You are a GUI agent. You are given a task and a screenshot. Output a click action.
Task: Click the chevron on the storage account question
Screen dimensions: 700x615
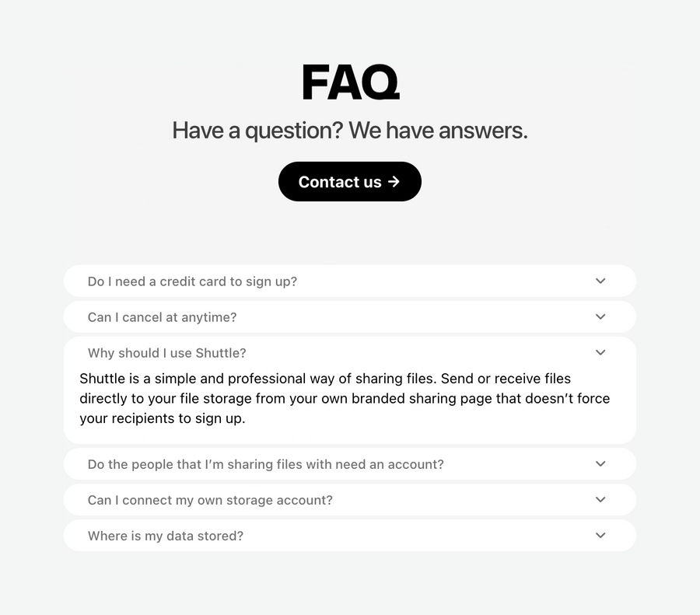[600, 499]
